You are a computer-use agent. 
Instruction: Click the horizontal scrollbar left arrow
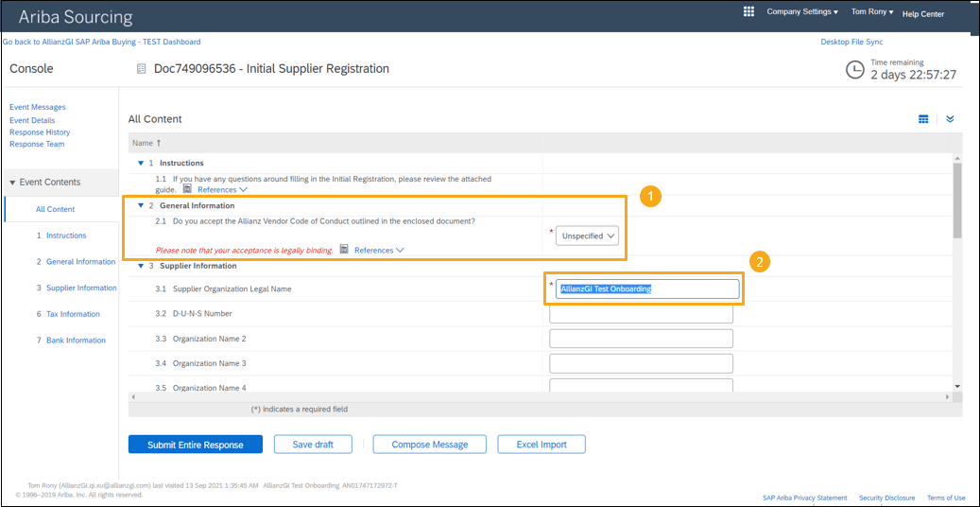(132, 397)
